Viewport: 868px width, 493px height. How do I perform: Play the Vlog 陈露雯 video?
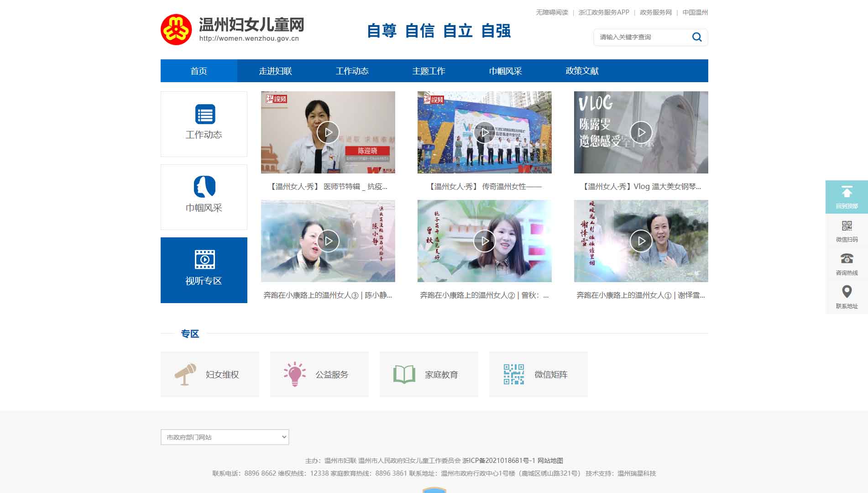coord(641,132)
